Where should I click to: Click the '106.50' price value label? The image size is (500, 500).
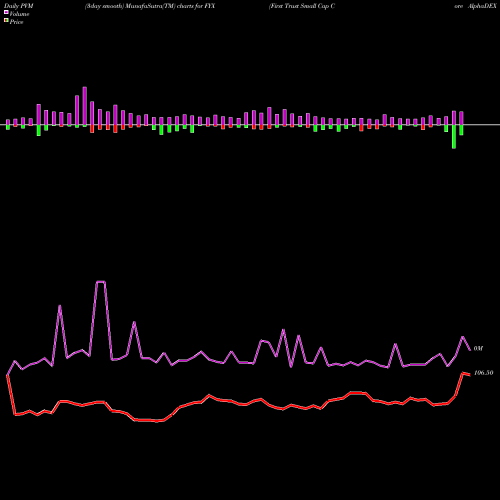483,373
